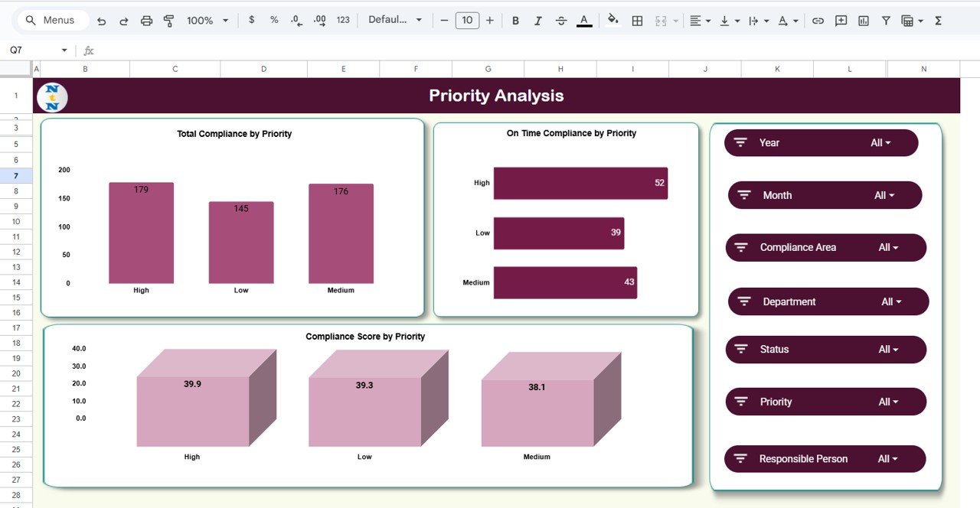
Task: Toggle bold formatting
Action: pos(515,21)
